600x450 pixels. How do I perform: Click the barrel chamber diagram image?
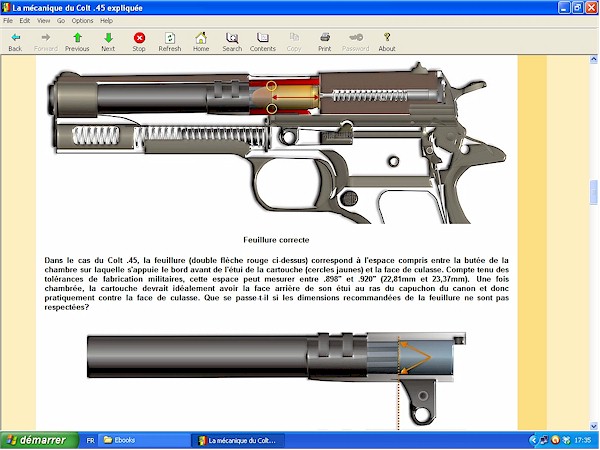(276, 380)
